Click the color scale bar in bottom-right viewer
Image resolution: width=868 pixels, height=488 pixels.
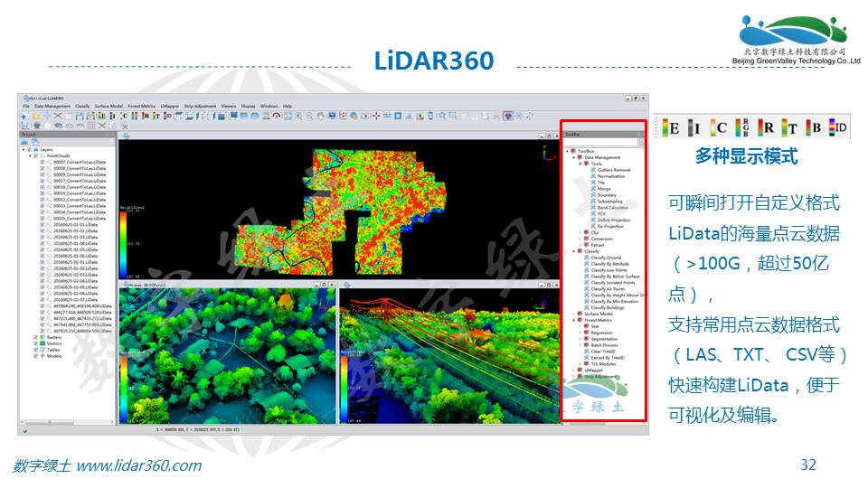point(344,389)
